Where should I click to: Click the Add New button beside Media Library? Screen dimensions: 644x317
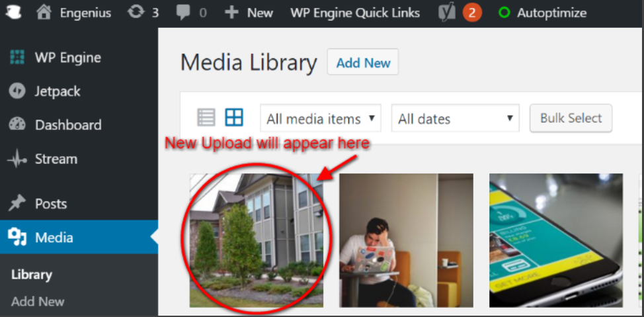(x=362, y=62)
